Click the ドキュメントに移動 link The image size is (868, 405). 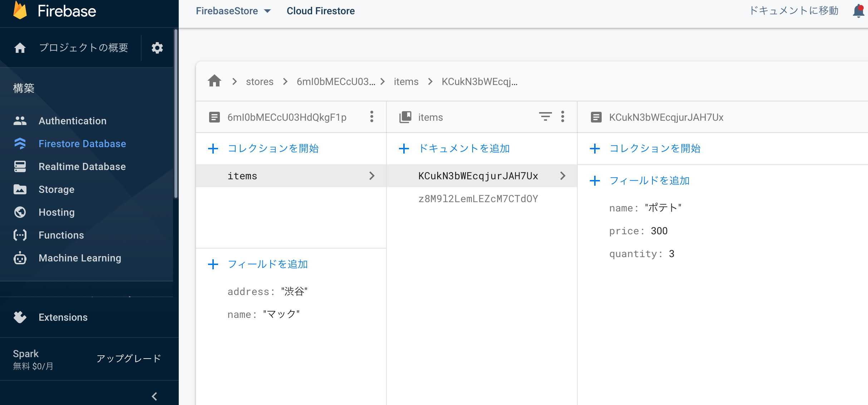coord(794,11)
